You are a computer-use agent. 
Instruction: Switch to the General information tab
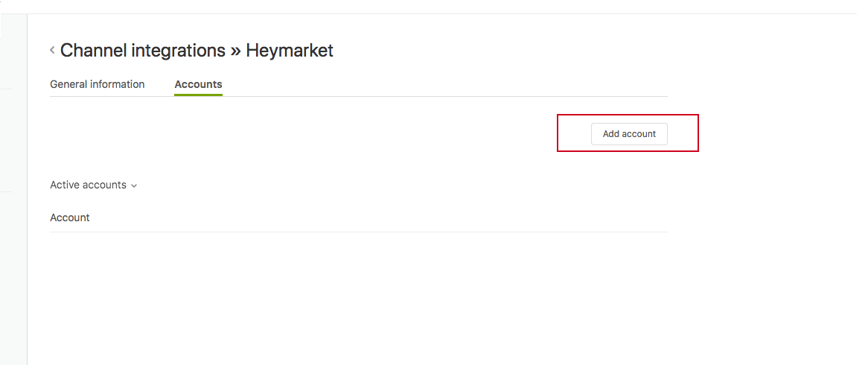[x=97, y=84]
